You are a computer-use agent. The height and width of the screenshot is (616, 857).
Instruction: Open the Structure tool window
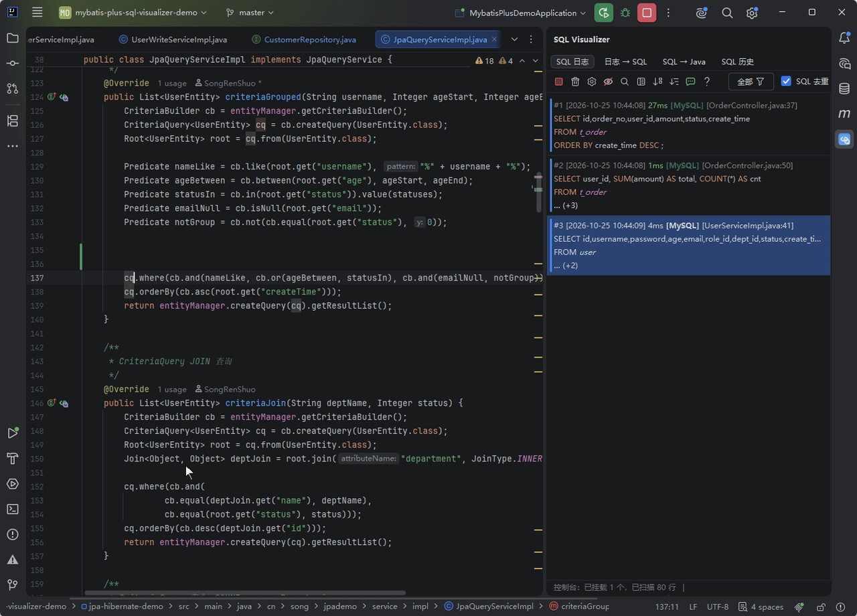tap(13, 121)
